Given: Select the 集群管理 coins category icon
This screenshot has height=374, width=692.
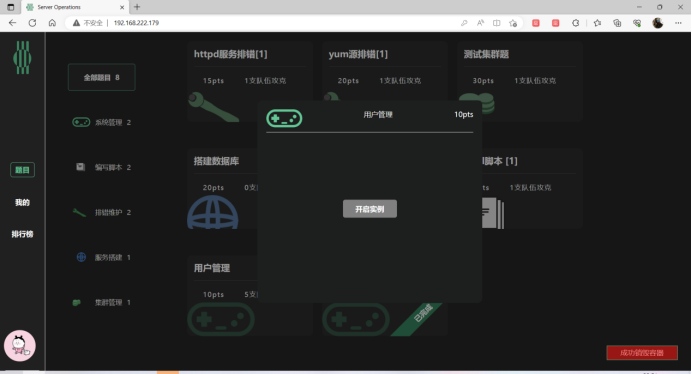Looking at the screenshot, I should tap(77, 302).
